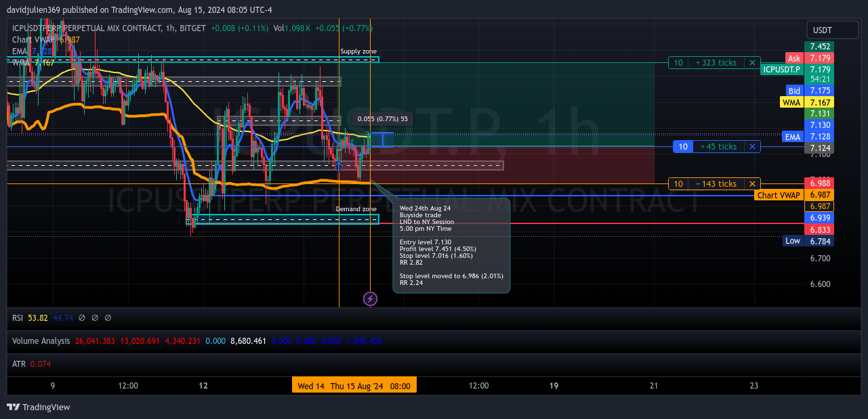Select the +45 ticks position label

(x=718, y=147)
